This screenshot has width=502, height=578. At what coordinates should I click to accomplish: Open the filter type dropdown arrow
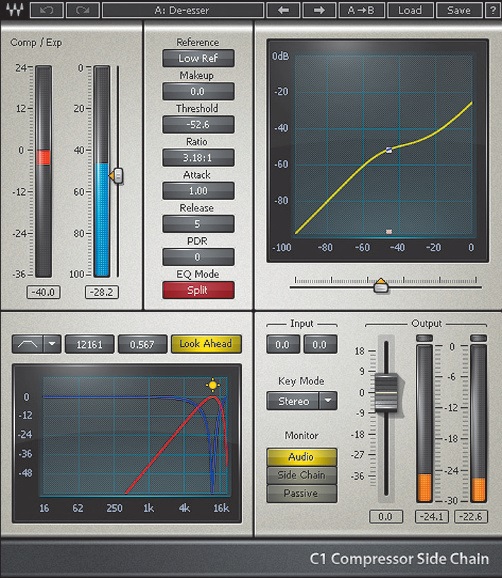(52, 344)
